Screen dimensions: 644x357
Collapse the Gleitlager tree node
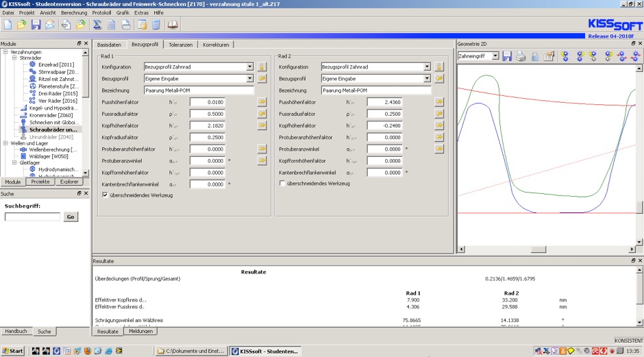tap(14, 162)
